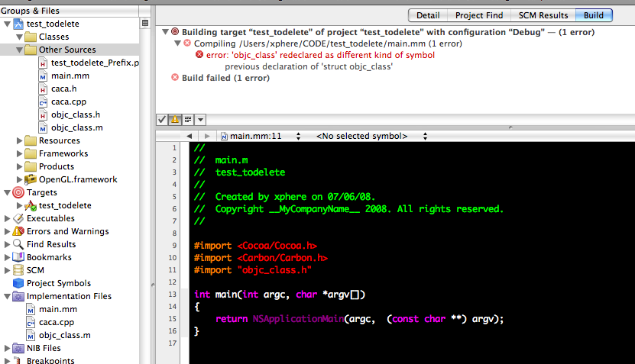Click main.mm under Implementation Files
635x364 pixels.
[x=58, y=309]
